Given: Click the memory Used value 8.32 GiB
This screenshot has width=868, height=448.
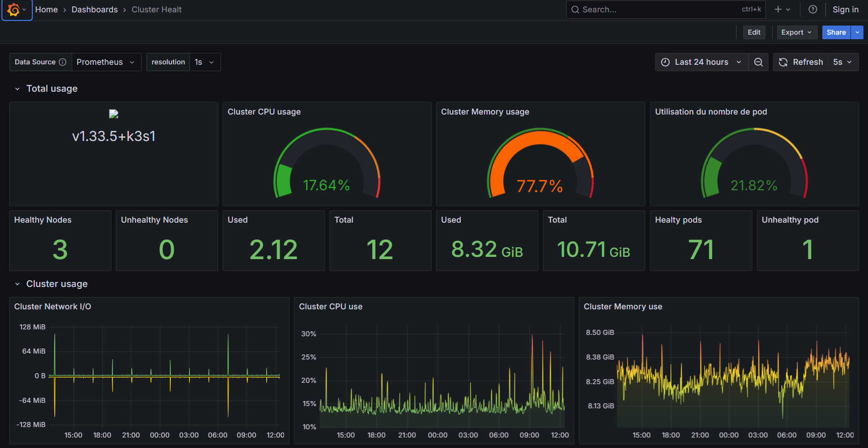Looking at the screenshot, I should coord(487,250).
